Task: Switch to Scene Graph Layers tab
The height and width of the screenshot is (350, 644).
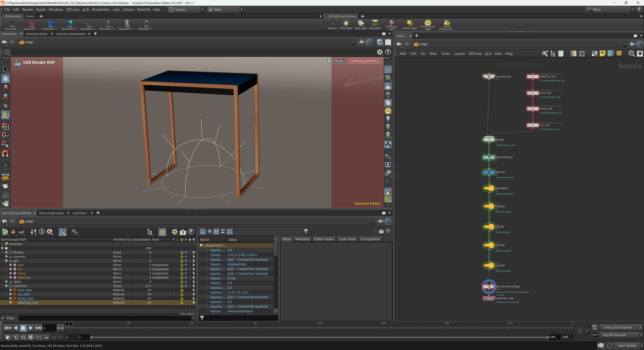Action: click(51, 213)
